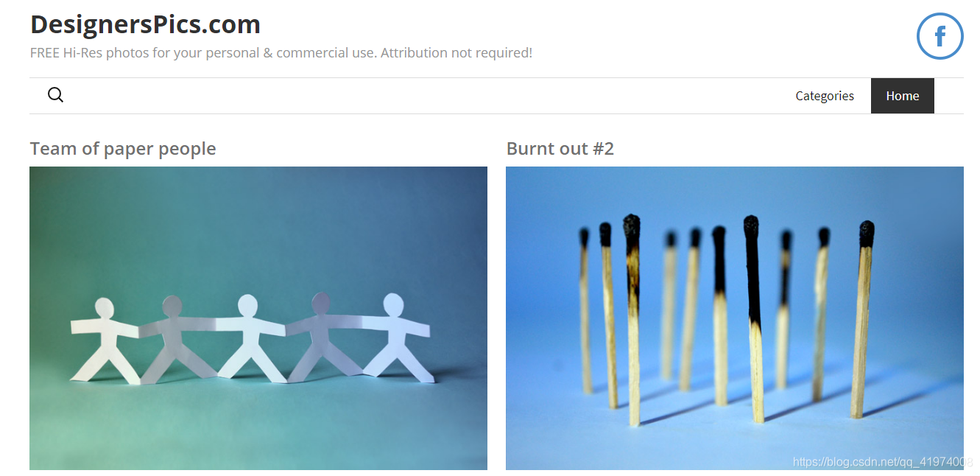Viewport: 980px width, 476px height.
Task: View the burnt matches photo thumbnail
Action: click(734, 318)
